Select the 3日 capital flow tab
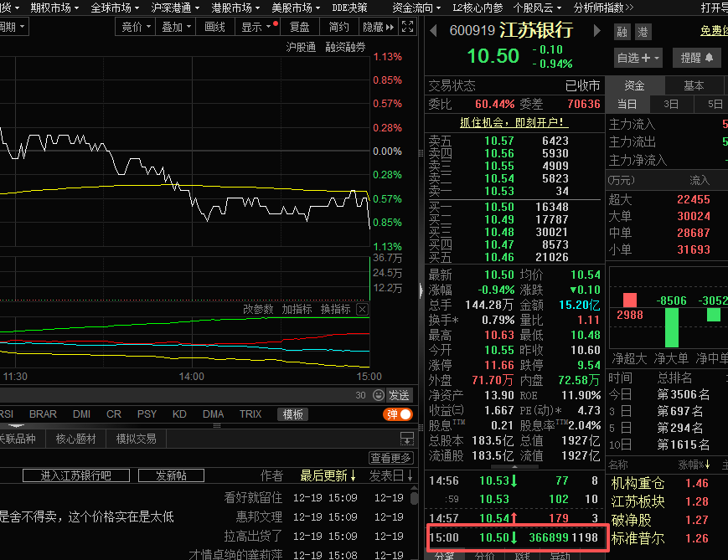This screenshot has width=728, height=560. pyautogui.click(x=671, y=104)
